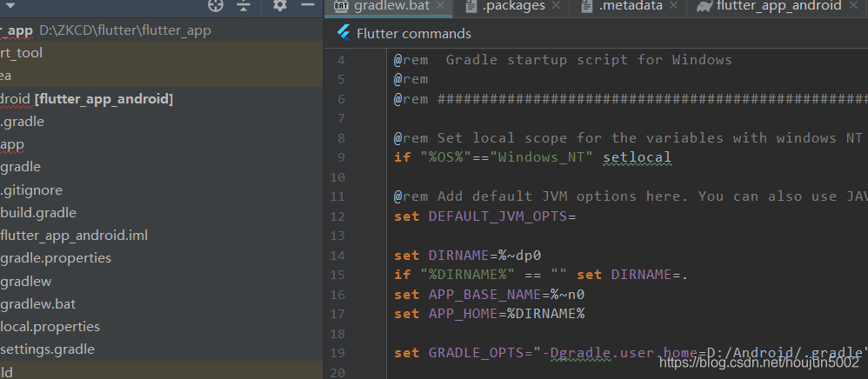Screen dimensions: 868x379
Task: Click the 'set' keyword on line 16
Action: 406,295
